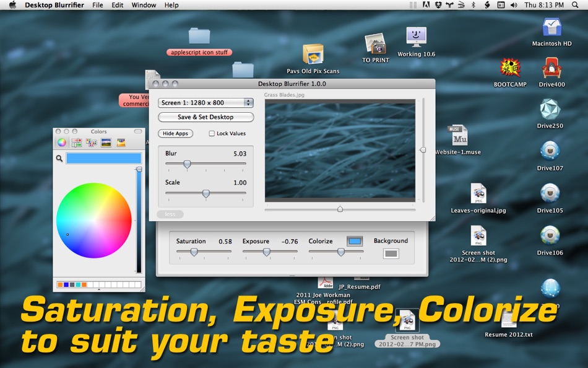588x368 pixels.
Task: Click the horizontal preview position slider handle
Action: (340, 209)
